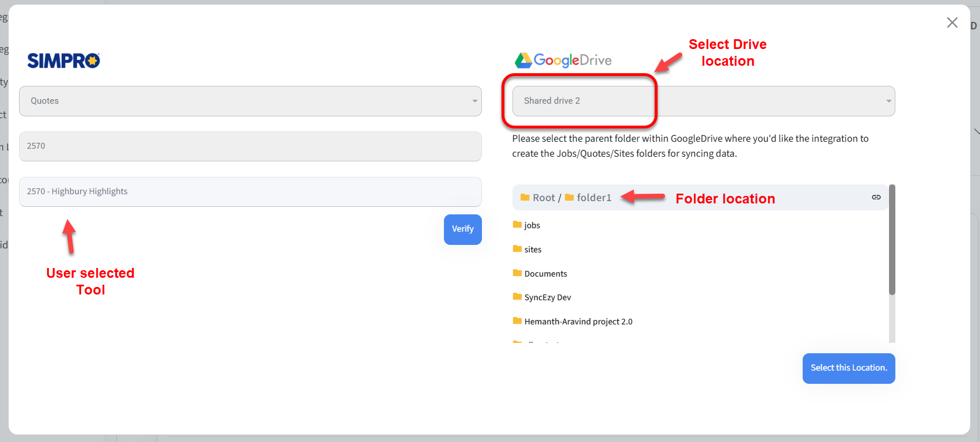Click the Simpro logo

[63, 61]
